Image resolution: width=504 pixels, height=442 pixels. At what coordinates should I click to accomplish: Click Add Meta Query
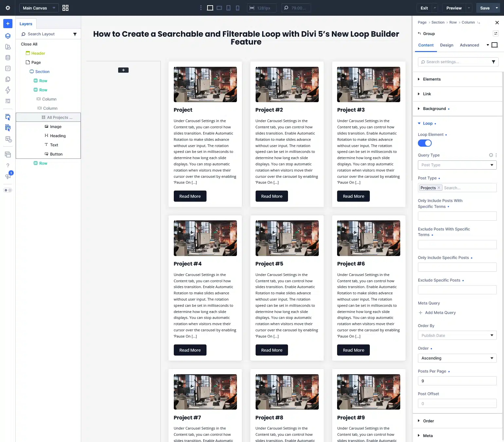(x=437, y=313)
